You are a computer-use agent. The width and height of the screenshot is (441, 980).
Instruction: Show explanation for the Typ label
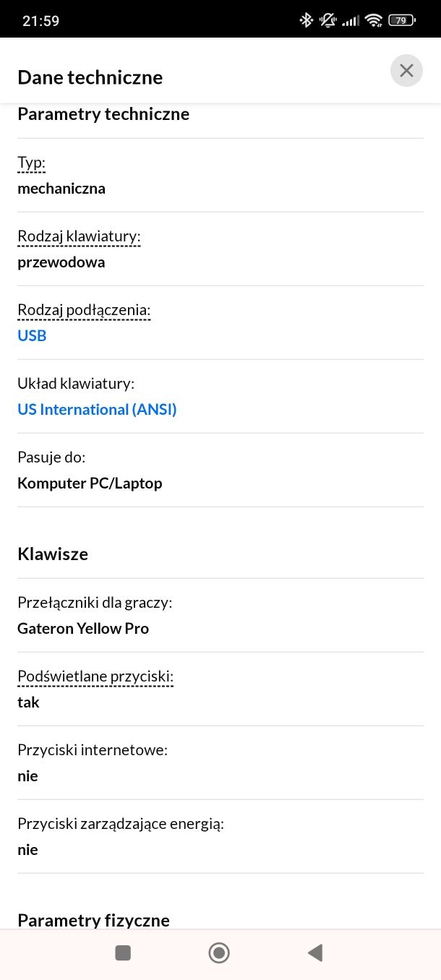[31, 163]
